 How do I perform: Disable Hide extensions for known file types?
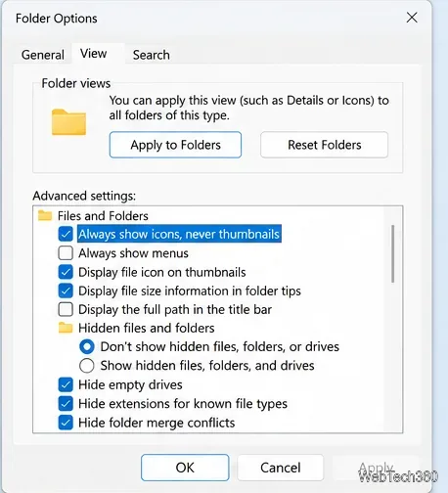66,404
